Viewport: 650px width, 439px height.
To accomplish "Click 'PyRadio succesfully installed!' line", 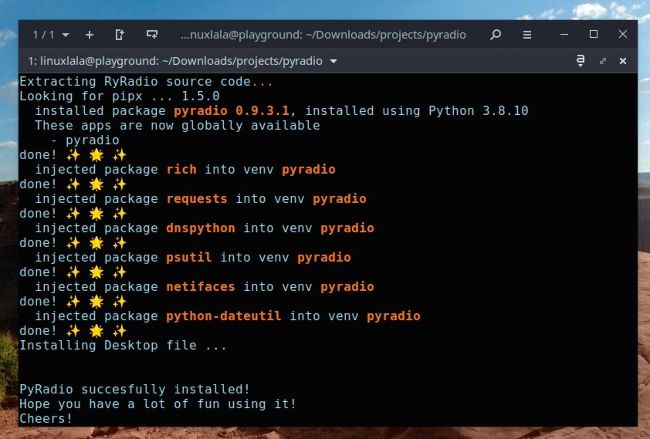I will click(135, 389).
